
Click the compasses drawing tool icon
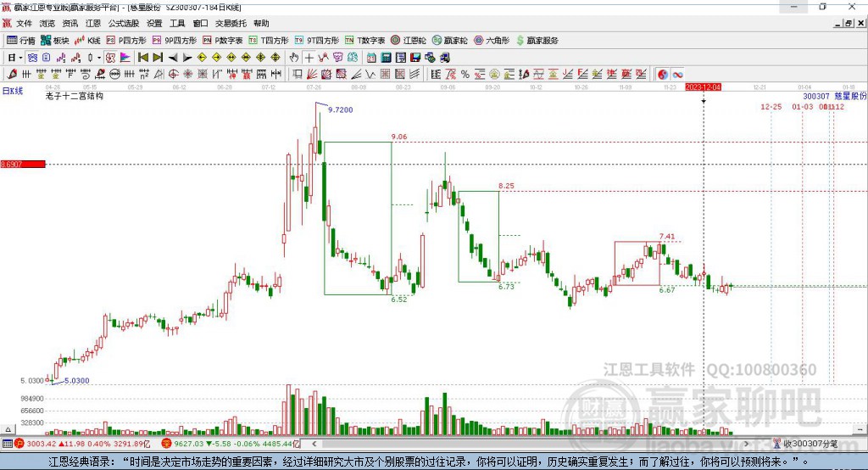pos(159,75)
